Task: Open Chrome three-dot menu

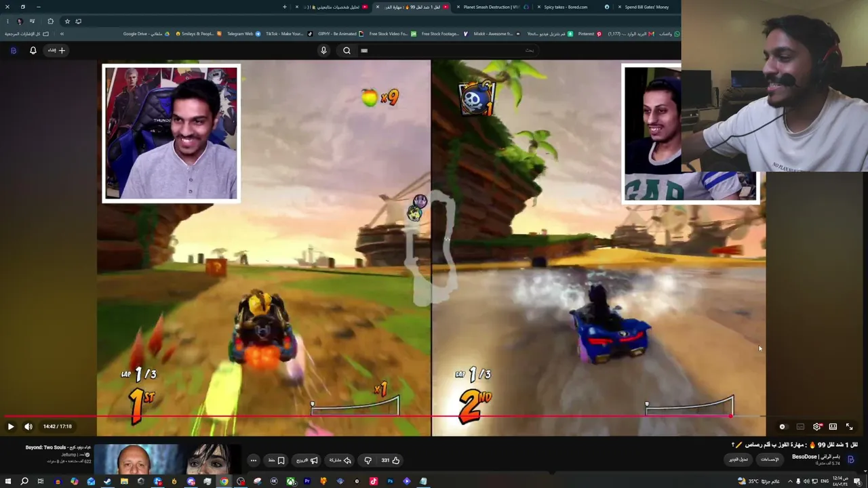Action: 7,21
